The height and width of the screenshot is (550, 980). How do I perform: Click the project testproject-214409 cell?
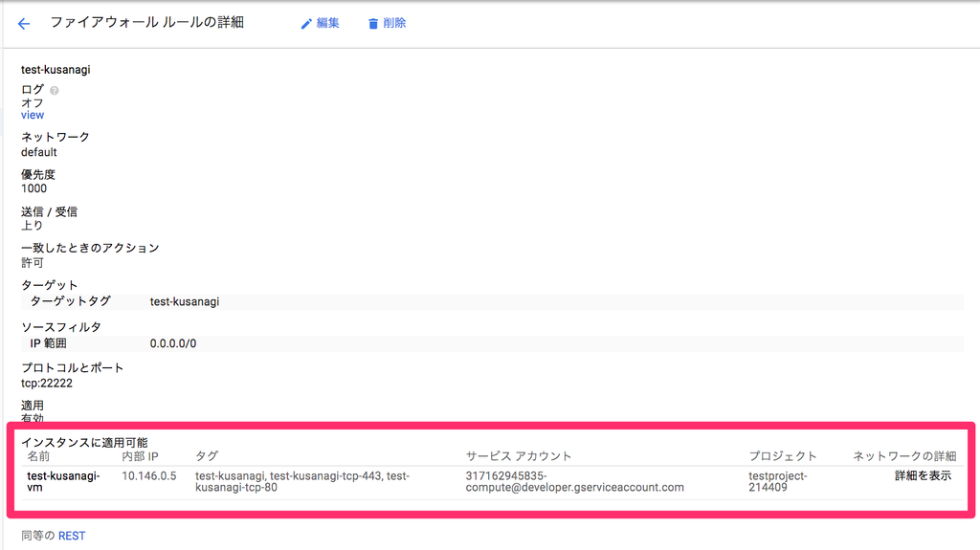pyautogui.click(x=778, y=481)
